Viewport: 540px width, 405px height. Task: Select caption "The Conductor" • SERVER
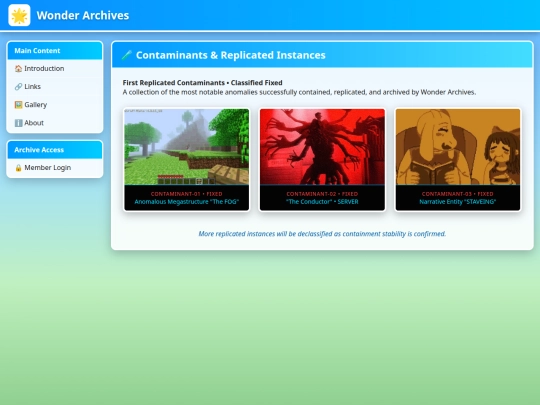point(322,202)
